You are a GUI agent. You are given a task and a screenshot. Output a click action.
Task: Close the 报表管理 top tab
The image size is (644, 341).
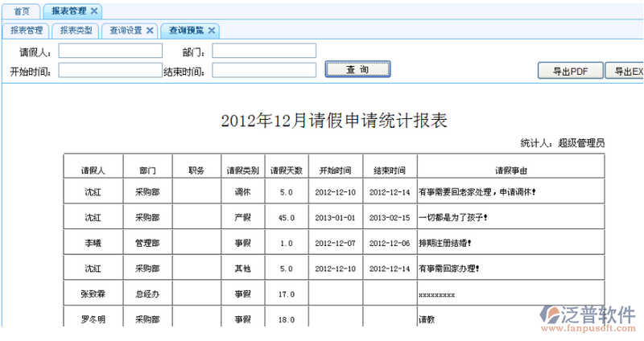pos(94,10)
